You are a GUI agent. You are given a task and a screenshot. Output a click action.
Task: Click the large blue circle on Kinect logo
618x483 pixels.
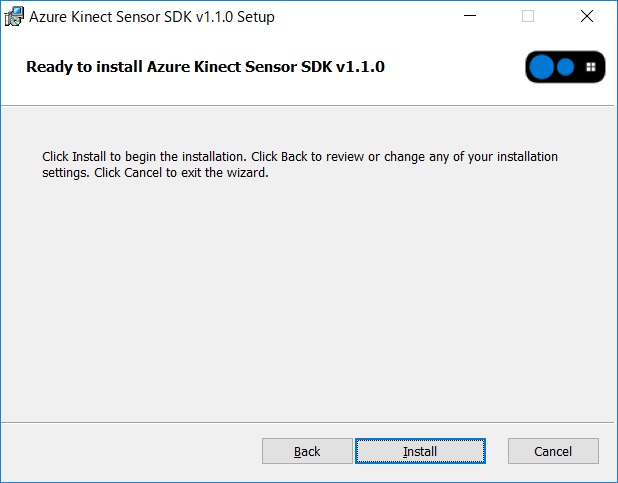542,67
